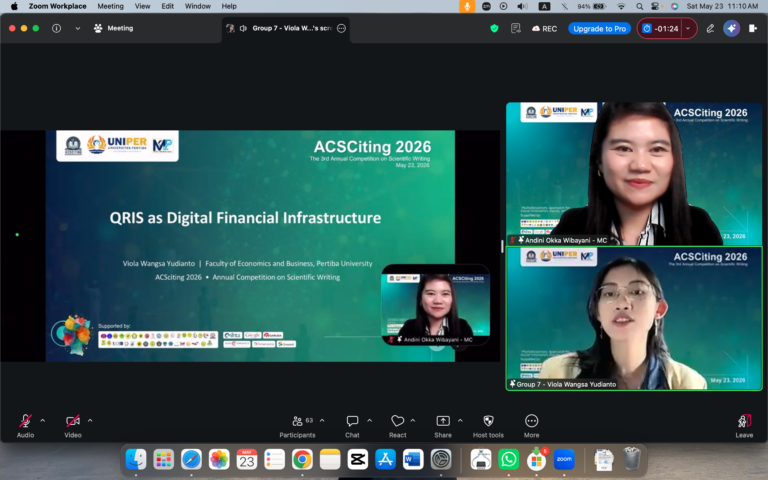768x480 pixels.
Task: Click the gallery panel divider handle
Action: (x=502, y=246)
